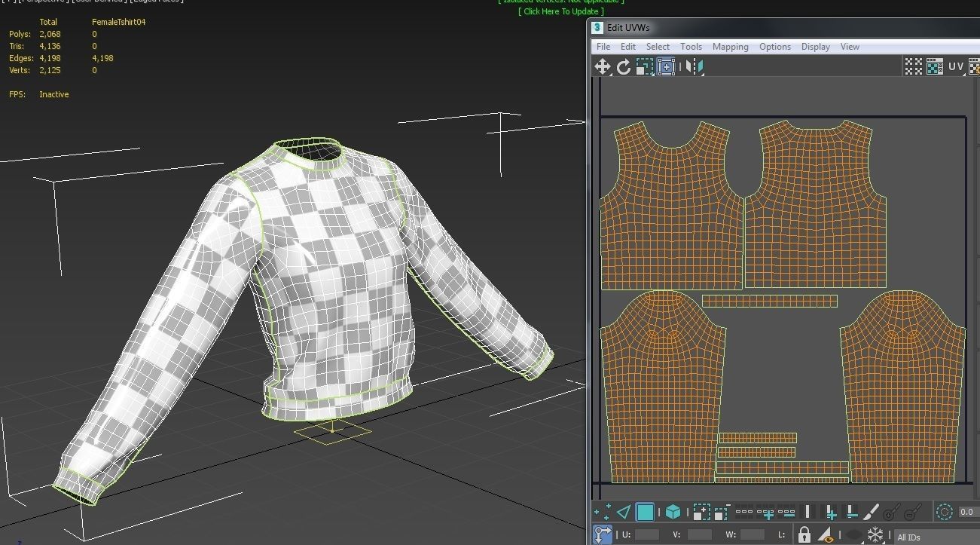The width and height of the screenshot is (980, 545).
Task: Switch to Edge sub-object mode
Action: [624, 512]
